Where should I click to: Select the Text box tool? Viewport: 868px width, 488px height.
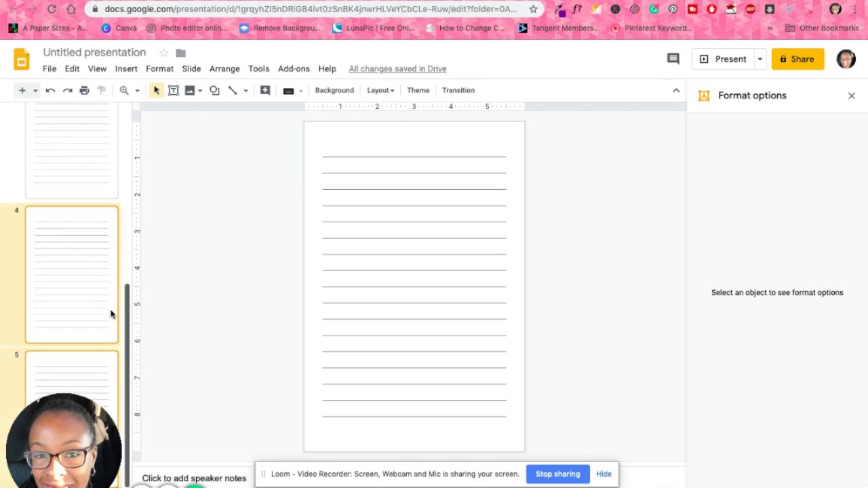tap(174, 90)
